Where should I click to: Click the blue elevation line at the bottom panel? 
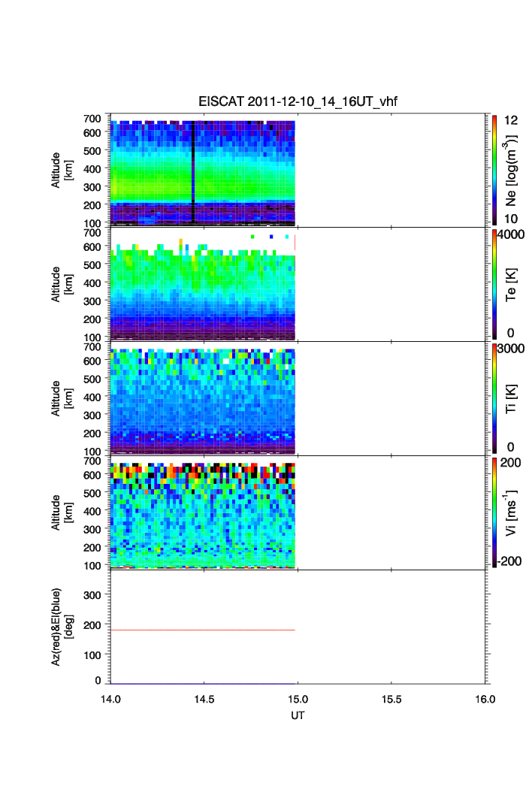click(x=203, y=684)
